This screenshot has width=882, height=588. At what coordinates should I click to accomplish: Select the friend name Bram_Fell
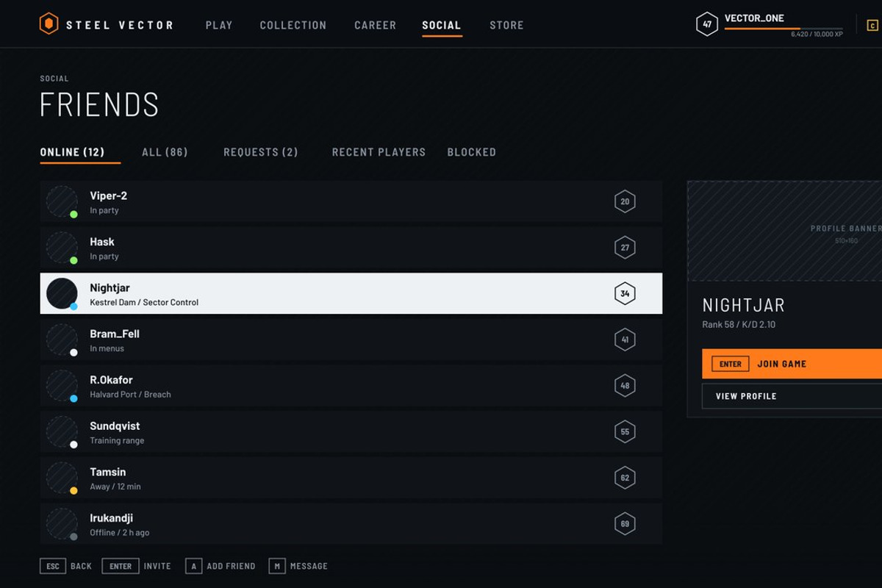click(x=115, y=334)
